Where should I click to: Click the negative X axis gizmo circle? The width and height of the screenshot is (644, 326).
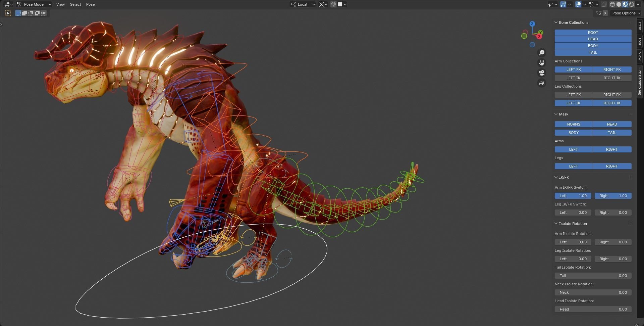[525, 32]
